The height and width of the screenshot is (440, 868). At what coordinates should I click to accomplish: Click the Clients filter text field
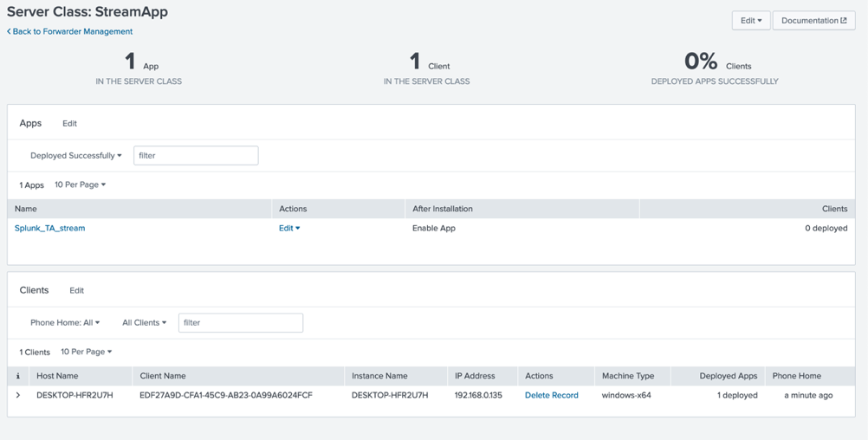[x=241, y=323]
